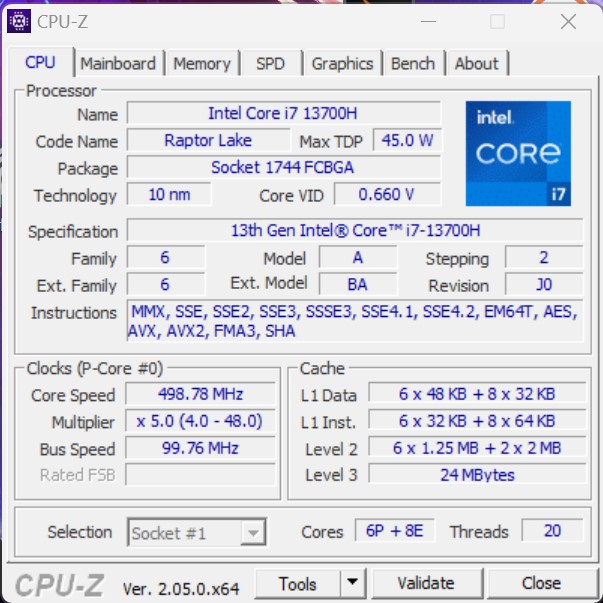Click the Validate button
Viewport: 603px width, 603px height.
point(426,583)
